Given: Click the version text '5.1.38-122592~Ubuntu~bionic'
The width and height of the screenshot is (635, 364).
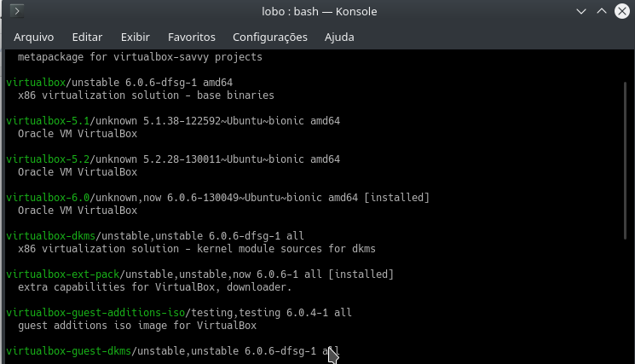Looking at the screenshot, I should click(223, 121).
